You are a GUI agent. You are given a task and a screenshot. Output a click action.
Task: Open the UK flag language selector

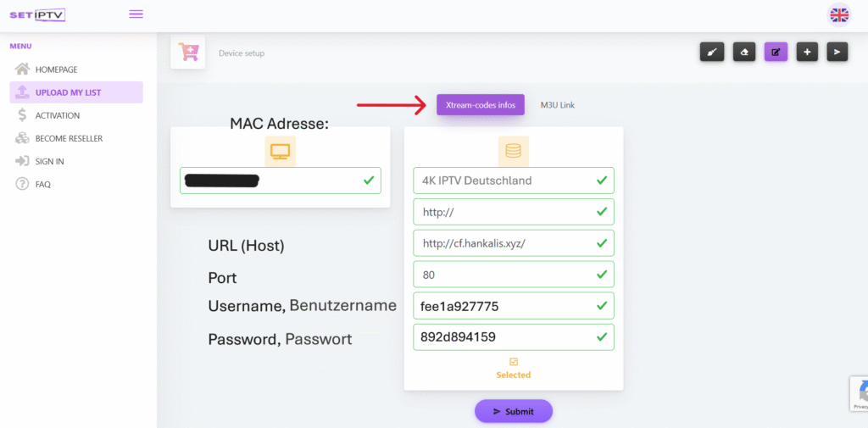click(838, 15)
